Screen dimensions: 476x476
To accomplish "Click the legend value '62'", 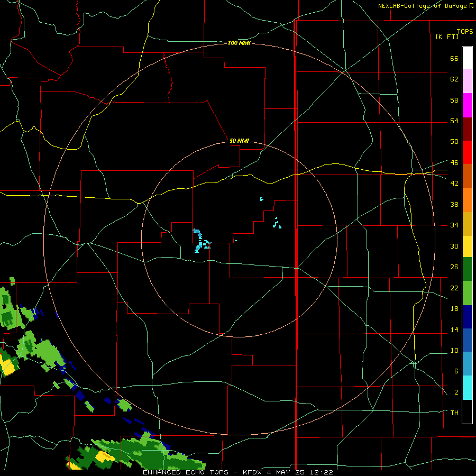I will coord(454,79).
